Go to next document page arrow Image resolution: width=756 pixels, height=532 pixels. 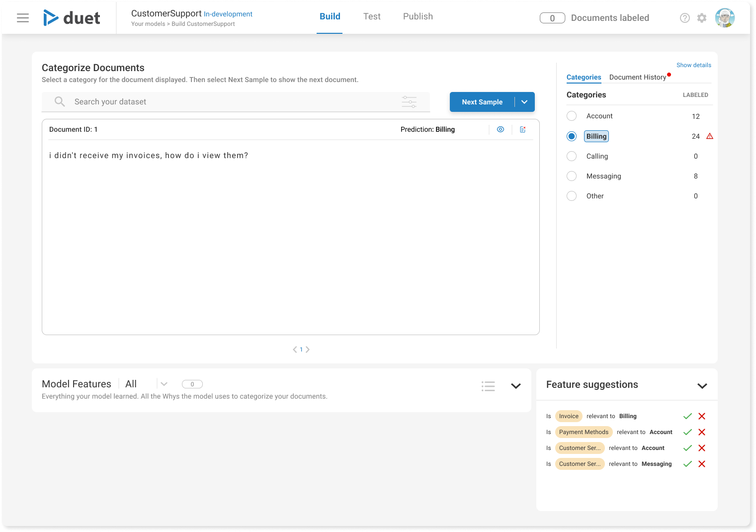(x=308, y=350)
